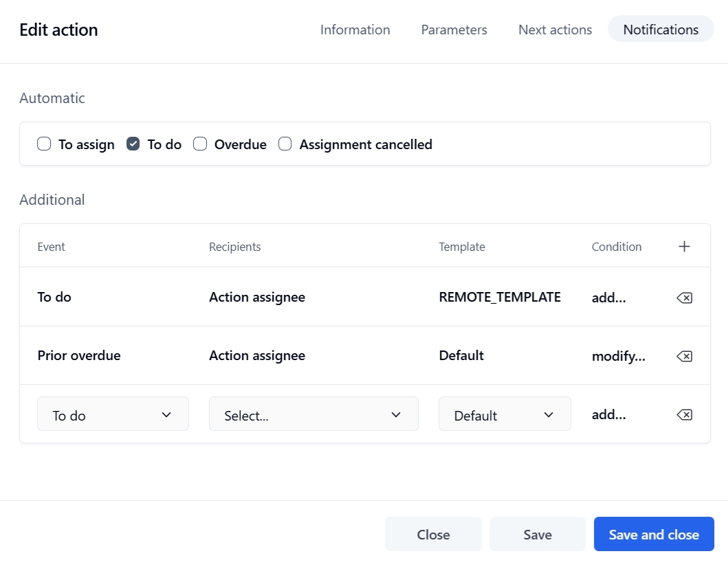
Task: Open the Parameters tab
Action: pos(454,30)
